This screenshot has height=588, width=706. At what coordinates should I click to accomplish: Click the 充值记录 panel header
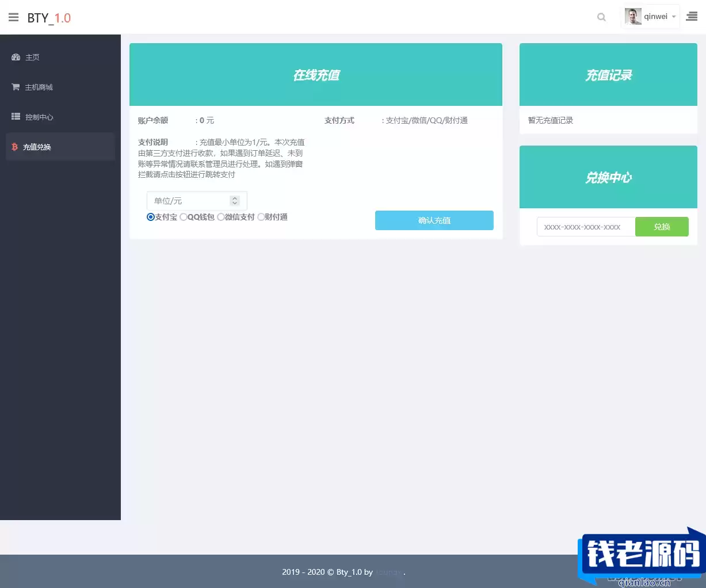click(608, 75)
